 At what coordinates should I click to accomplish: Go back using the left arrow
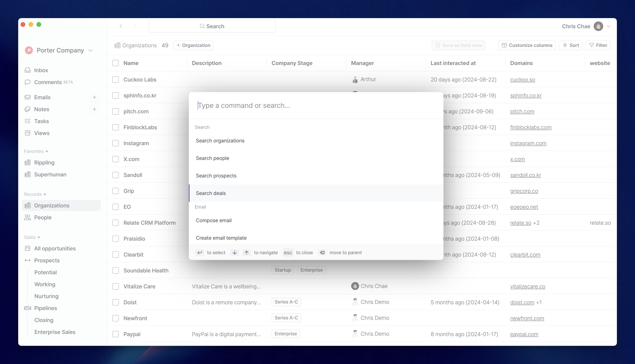click(x=121, y=26)
